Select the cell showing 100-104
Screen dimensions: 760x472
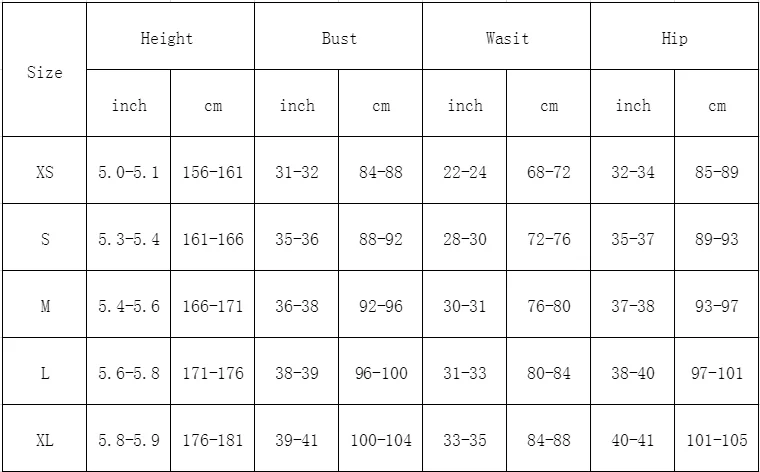click(x=380, y=438)
